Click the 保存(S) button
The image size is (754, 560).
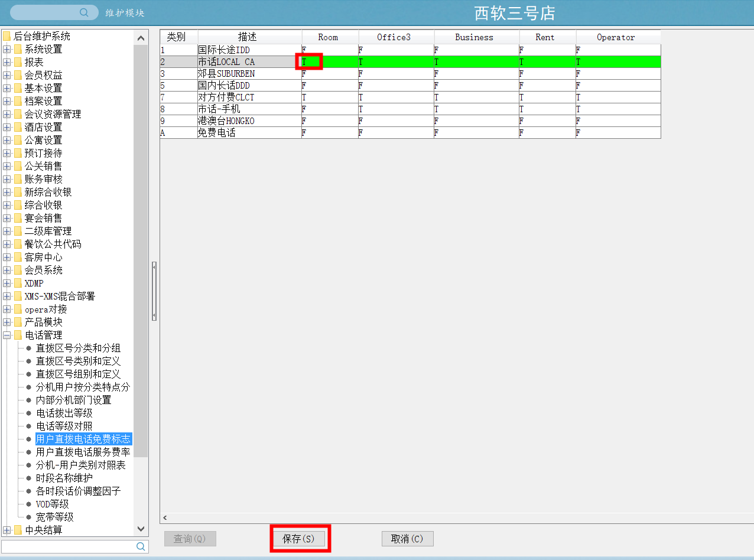pyautogui.click(x=298, y=539)
